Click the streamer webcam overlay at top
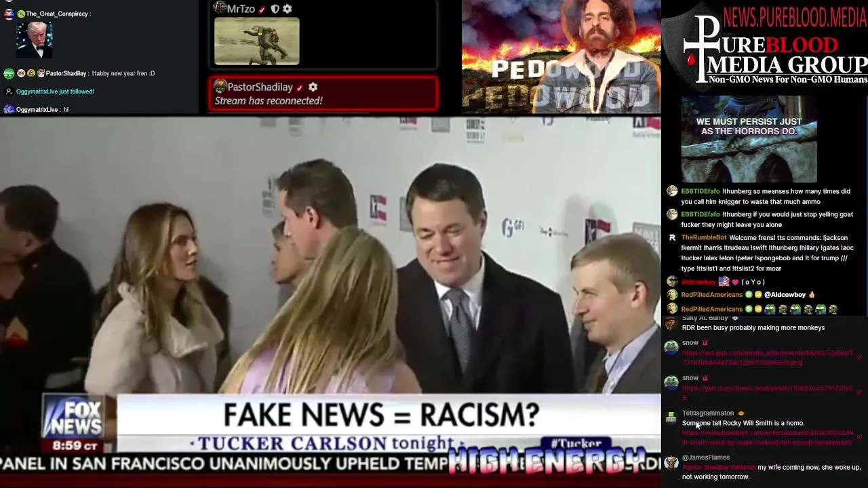The height and width of the screenshot is (488, 868). (561, 56)
